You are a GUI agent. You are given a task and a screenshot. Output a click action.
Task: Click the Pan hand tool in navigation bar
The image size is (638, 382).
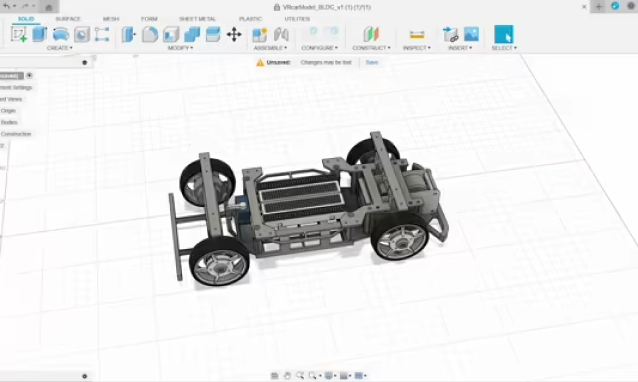pos(287,375)
